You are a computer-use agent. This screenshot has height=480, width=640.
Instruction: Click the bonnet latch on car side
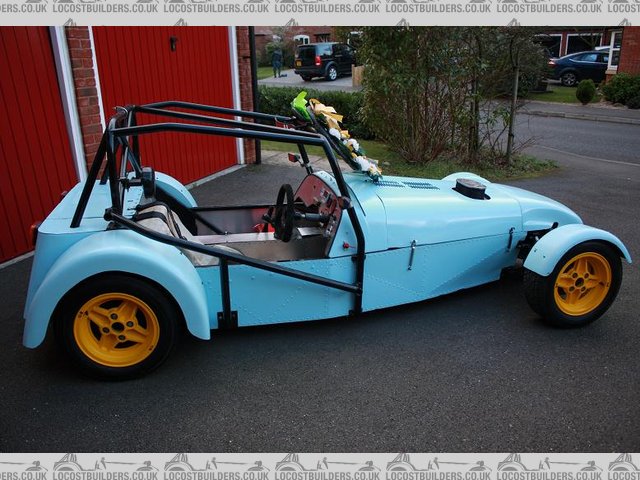(411, 254)
